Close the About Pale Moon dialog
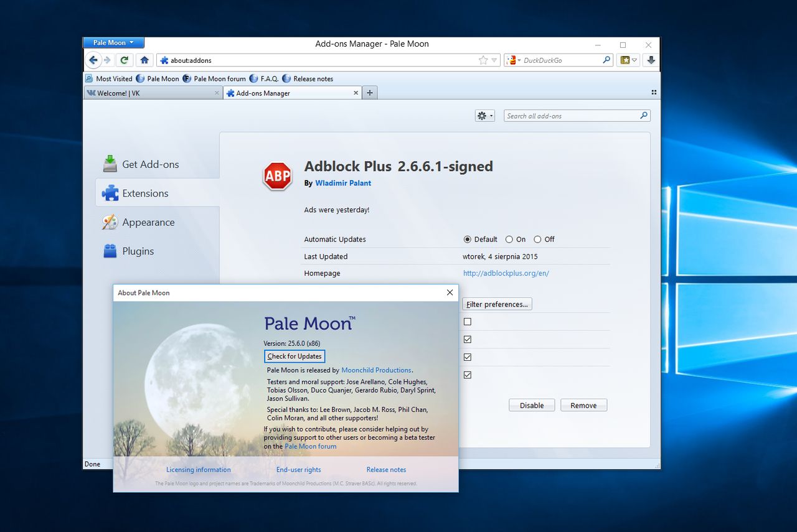Screen dimensions: 797x532 pos(450,292)
